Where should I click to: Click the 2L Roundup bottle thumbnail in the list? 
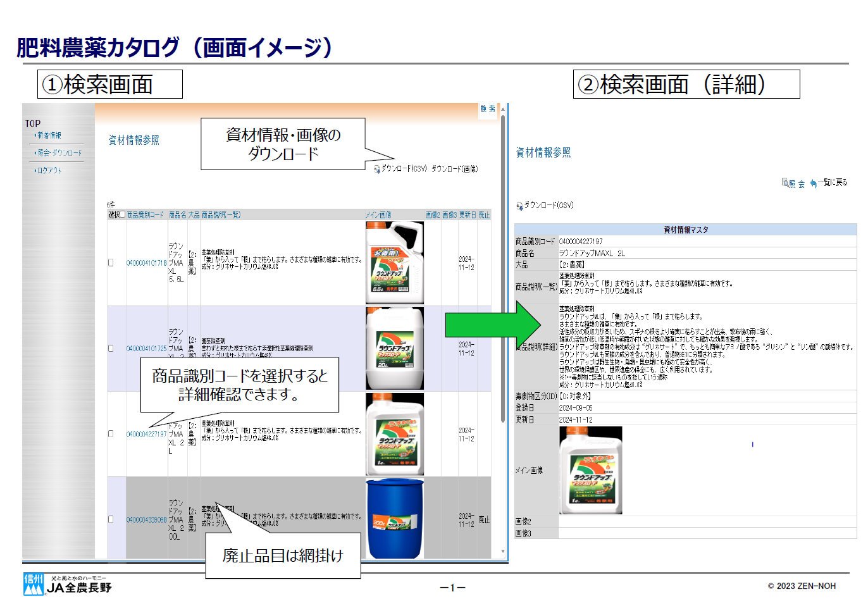click(x=395, y=434)
